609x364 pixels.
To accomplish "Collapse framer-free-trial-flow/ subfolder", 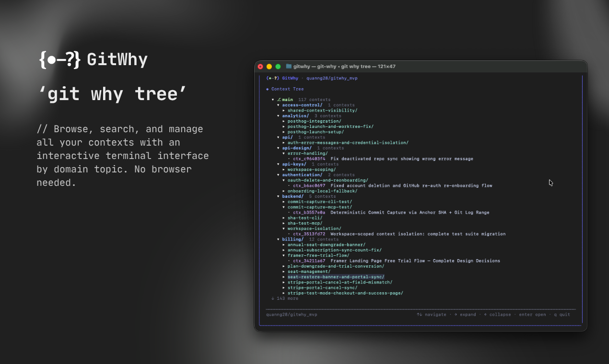I will coord(316,255).
